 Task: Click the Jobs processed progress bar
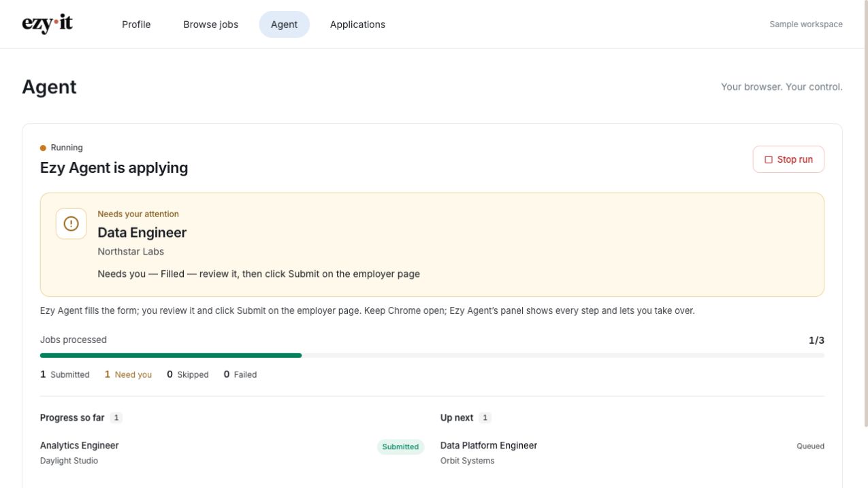(432, 355)
